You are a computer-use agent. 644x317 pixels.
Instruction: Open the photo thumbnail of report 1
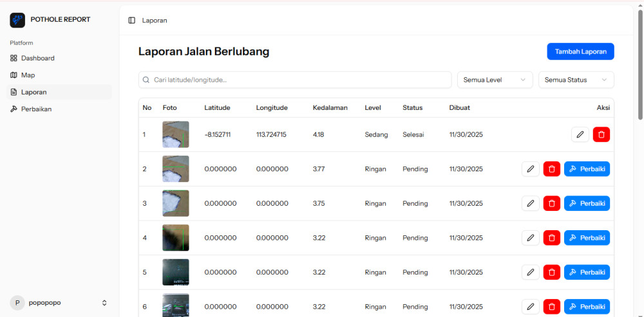coord(176,134)
